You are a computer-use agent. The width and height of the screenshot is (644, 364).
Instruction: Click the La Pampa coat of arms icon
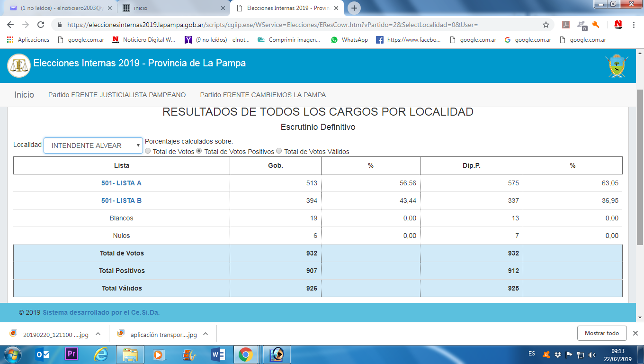click(617, 66)
